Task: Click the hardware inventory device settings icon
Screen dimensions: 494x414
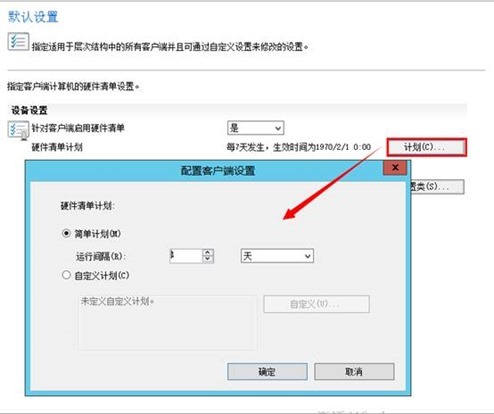Action: (x=18, y=130)
